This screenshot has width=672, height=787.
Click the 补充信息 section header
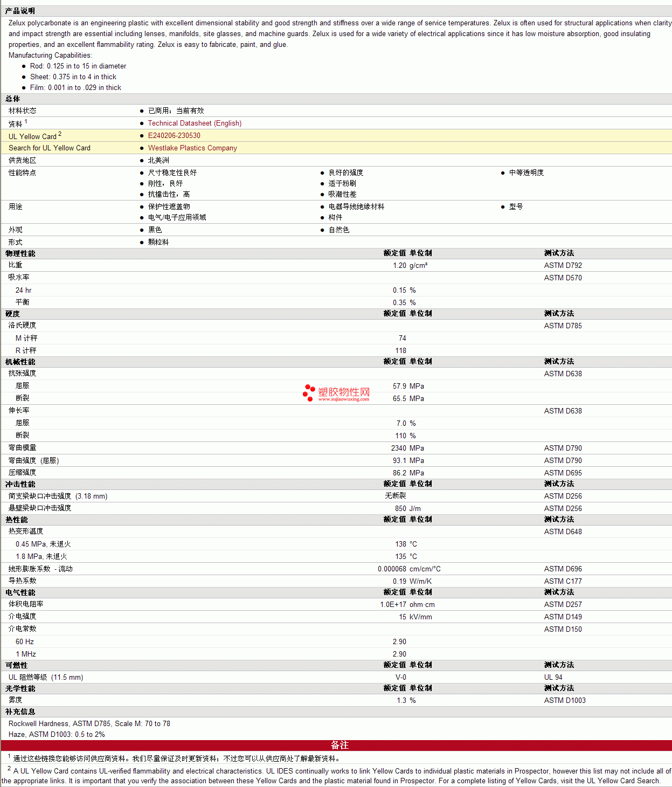[x=20, y=712]
